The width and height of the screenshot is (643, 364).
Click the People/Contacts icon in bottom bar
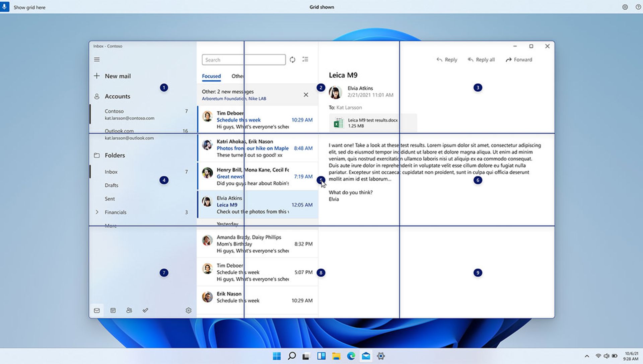pyautogui.click(x=129, y=310)
